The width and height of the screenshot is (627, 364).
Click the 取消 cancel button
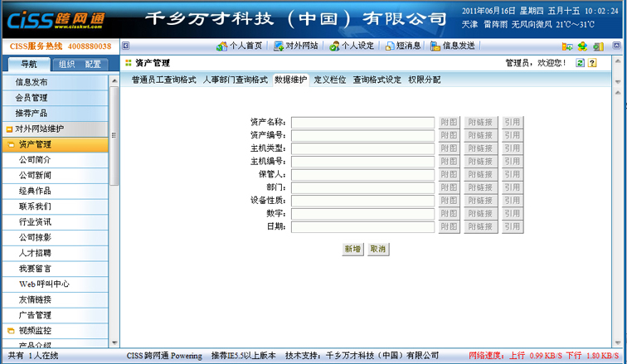377,249
